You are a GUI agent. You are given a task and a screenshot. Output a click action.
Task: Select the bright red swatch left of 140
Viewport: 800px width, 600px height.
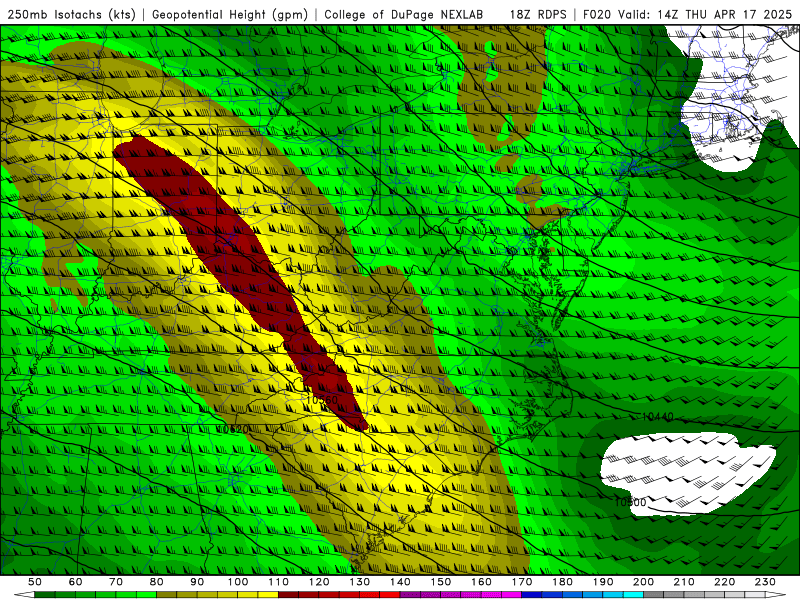point(390,595)
